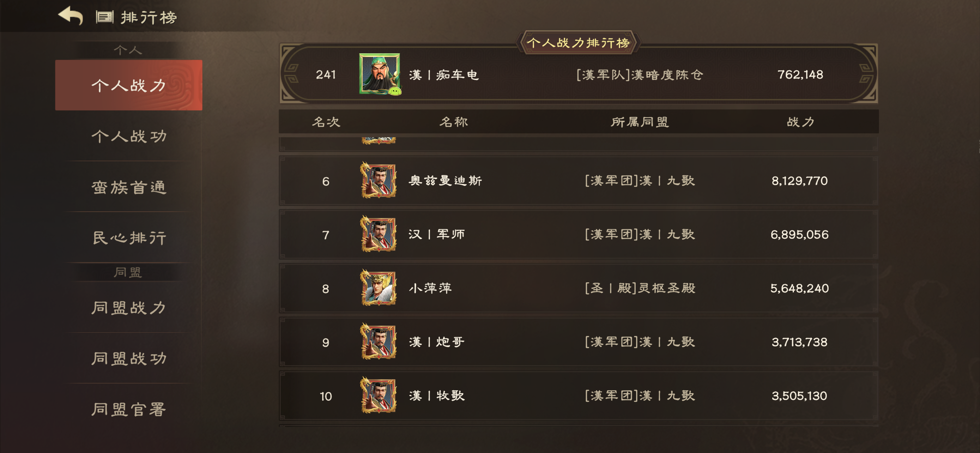The height and width of the screenshot is (453, 980).
Task: Switch to the 个人战功 ranking tab
Action: (129, 136)
